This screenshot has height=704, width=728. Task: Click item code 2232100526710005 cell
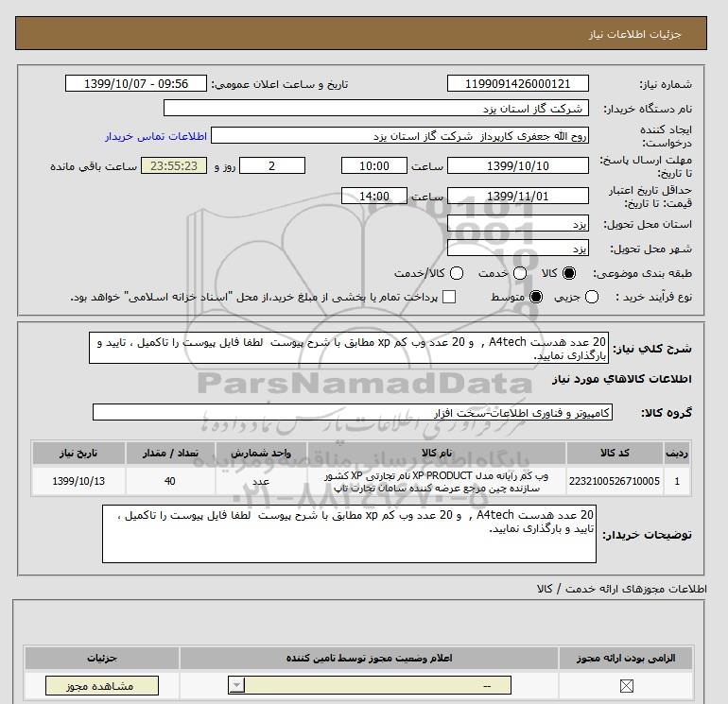(x=615, y=481)
